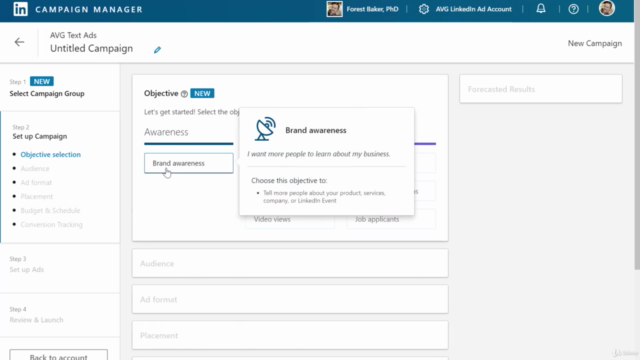The height and width of the screenshot is (360, 640).
Task: Click the account settings gear icon
Action: 424,9
